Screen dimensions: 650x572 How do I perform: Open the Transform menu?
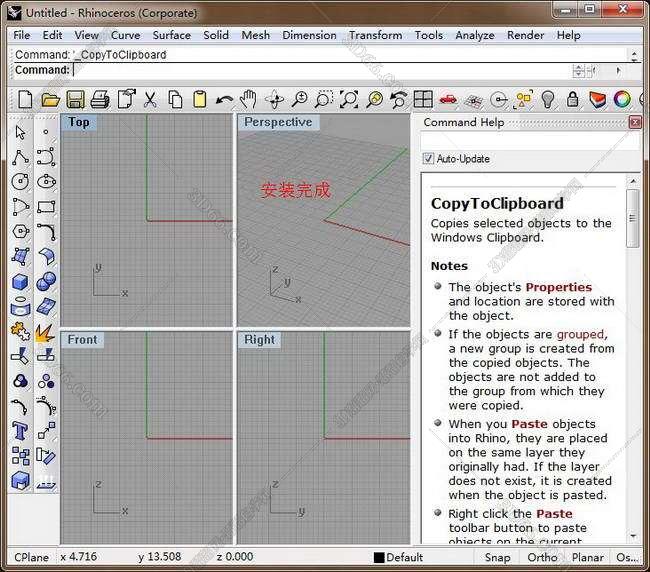pos(376,35)
